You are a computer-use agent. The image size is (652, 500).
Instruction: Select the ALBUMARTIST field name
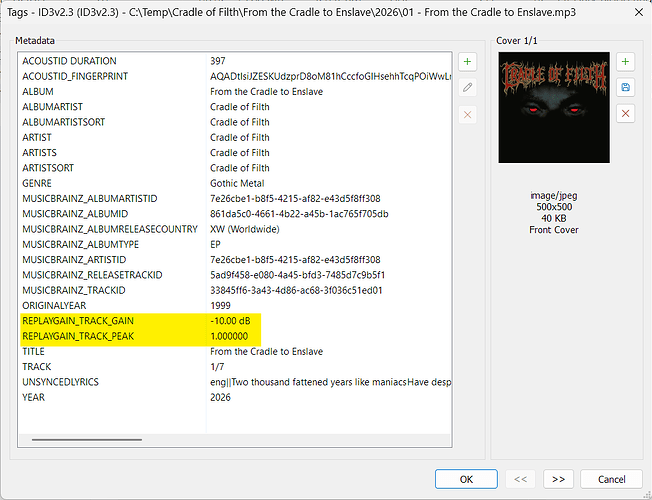[x=52, y=107]
